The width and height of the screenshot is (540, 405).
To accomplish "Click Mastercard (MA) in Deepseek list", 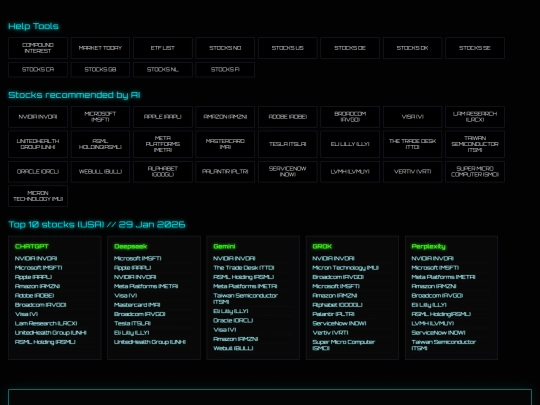I will pyautogui.click(x=137, y=305).
